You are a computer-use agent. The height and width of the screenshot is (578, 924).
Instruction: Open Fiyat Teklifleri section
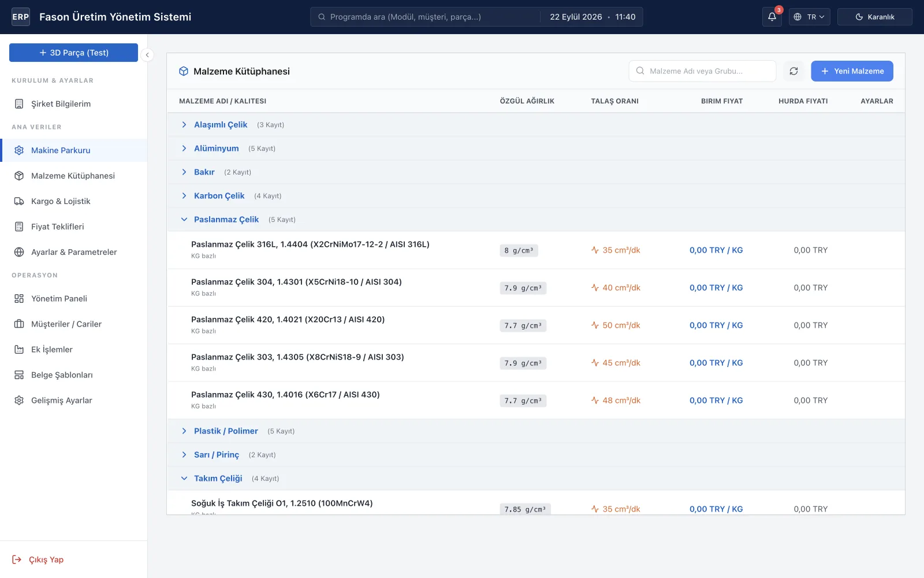pos(74,227)
